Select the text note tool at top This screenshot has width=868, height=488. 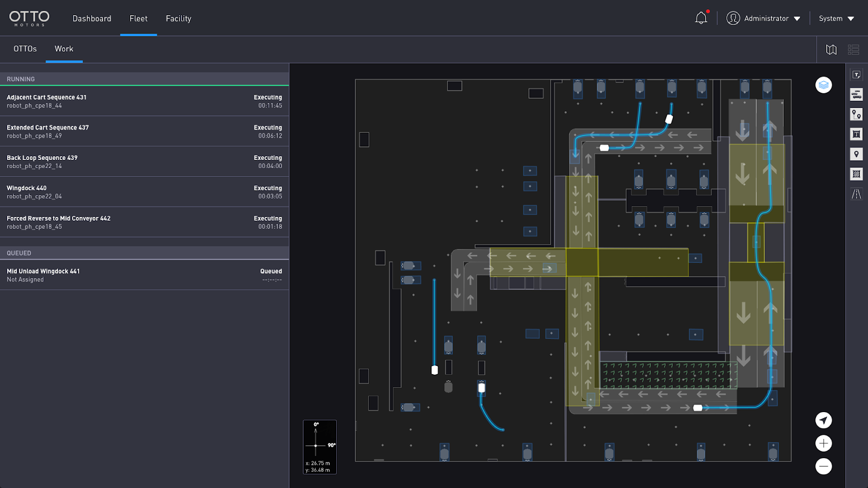coord(857,75)
